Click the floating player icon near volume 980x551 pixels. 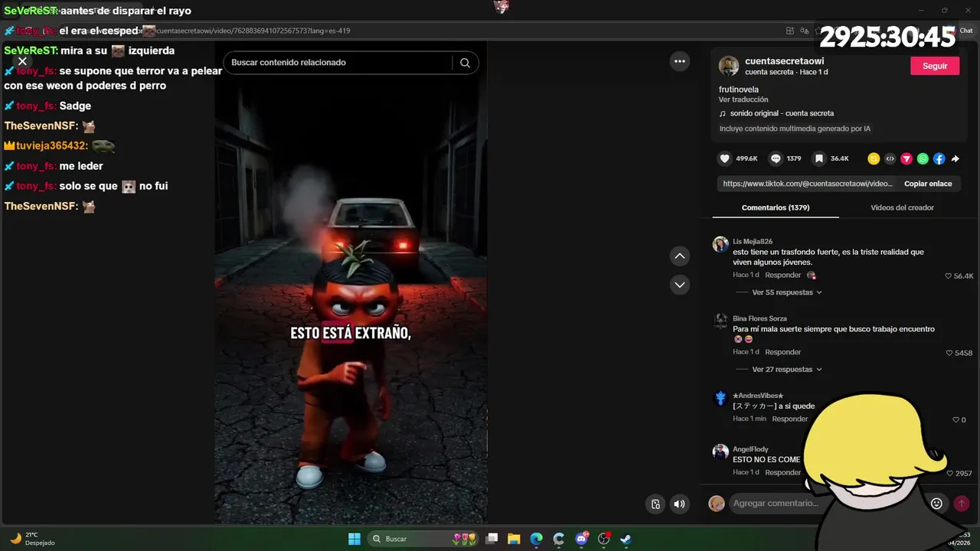[655, 504]
